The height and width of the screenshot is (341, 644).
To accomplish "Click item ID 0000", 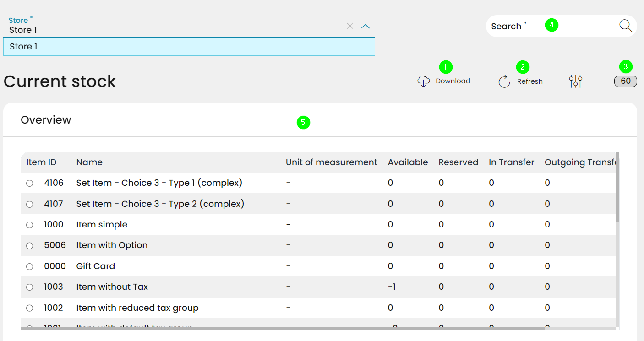I will point(55,266).
